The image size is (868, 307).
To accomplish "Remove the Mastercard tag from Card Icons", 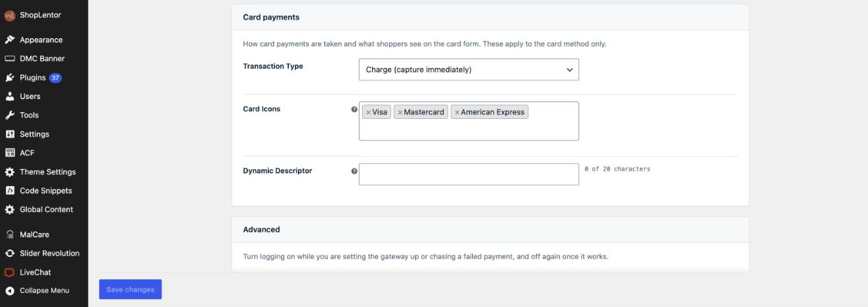I will click(x=400, y=112).
